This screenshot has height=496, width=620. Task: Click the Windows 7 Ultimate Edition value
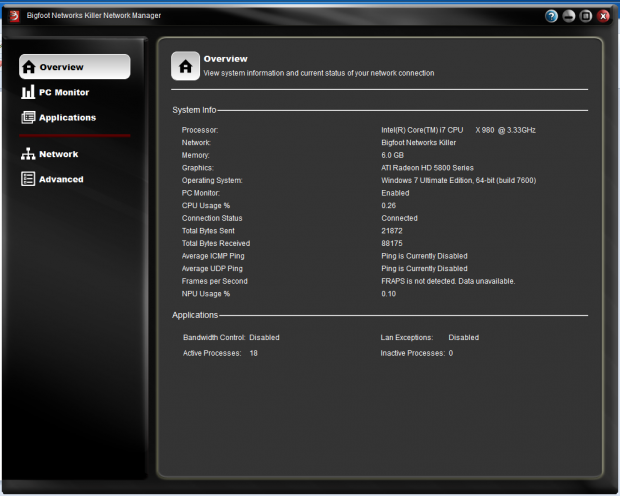(458, 180)
